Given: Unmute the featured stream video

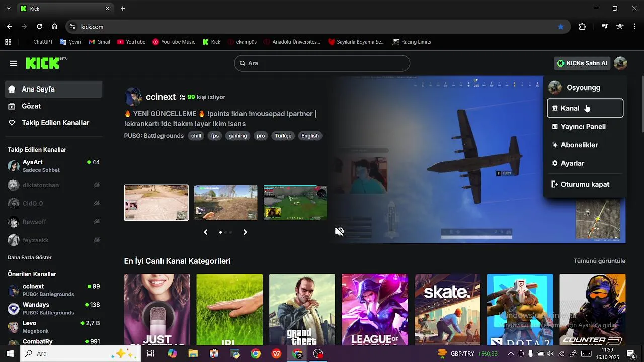Looking at the screenshot, I should pyautogui.click(x=340, y=231).
